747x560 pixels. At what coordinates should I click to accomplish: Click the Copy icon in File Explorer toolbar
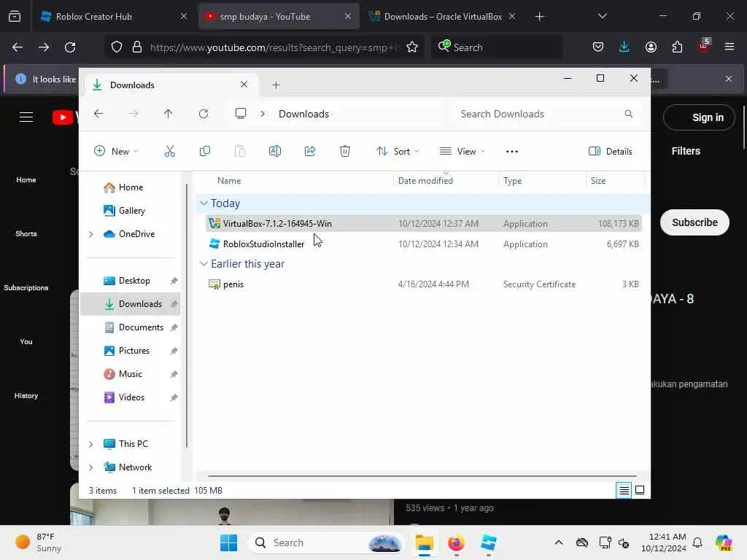pyautogui.click(x=205, y=152)
